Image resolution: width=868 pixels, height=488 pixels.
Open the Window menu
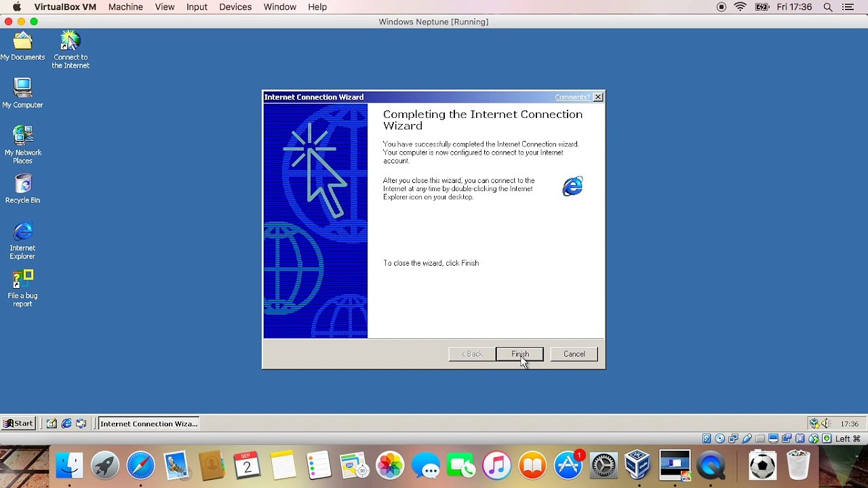point(280,7)
